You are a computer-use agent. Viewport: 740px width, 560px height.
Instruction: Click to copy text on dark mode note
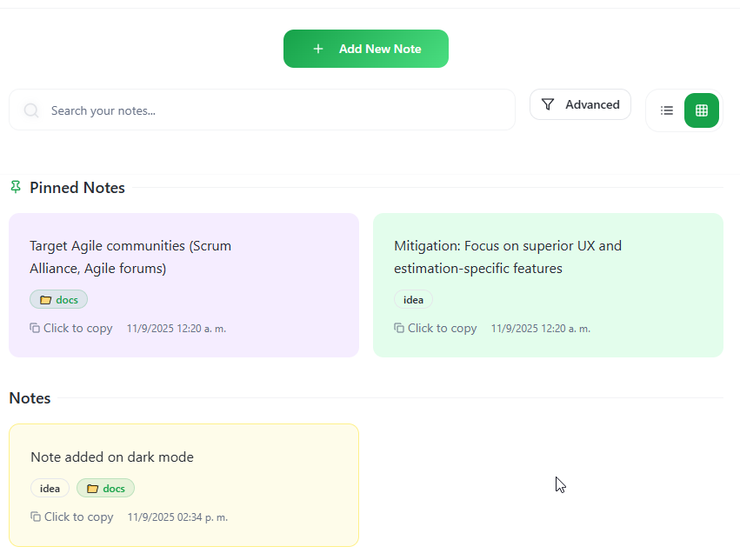tap(79, 517)
